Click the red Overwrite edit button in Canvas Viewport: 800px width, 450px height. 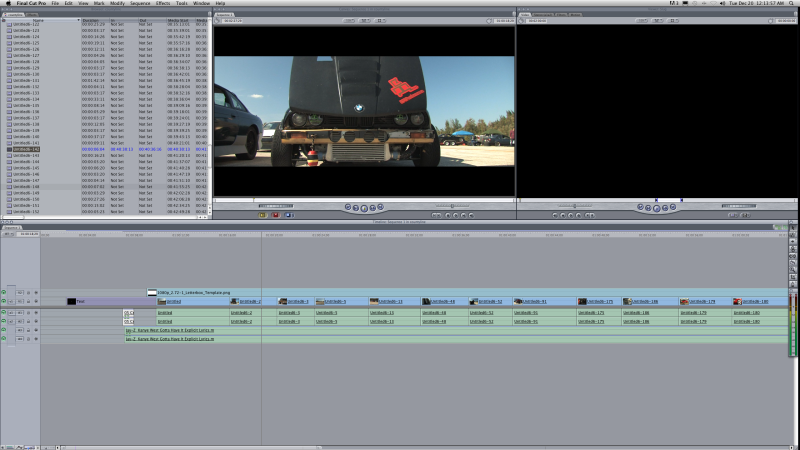point(276,215)
